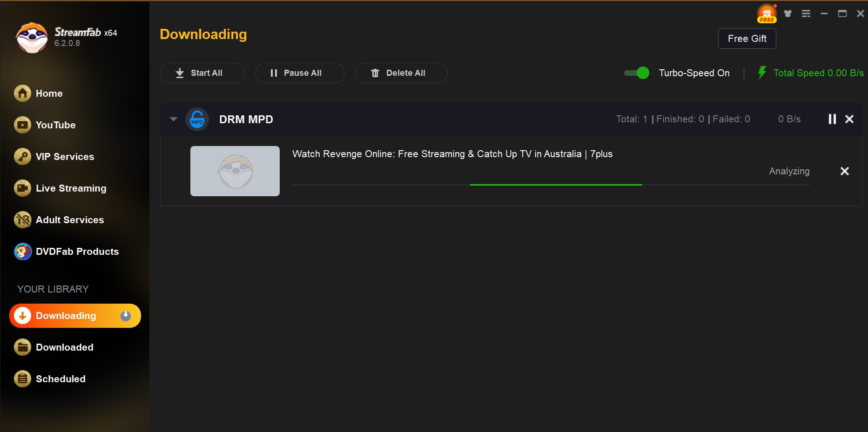
Task: Pause the DRM MPD group downloads
Action: 832,120
